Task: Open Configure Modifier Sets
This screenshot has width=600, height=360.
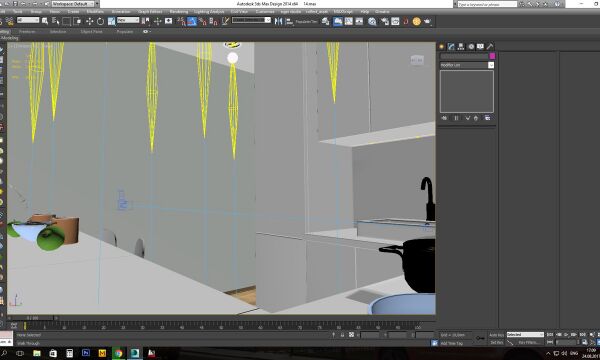Action: (487, 118)
